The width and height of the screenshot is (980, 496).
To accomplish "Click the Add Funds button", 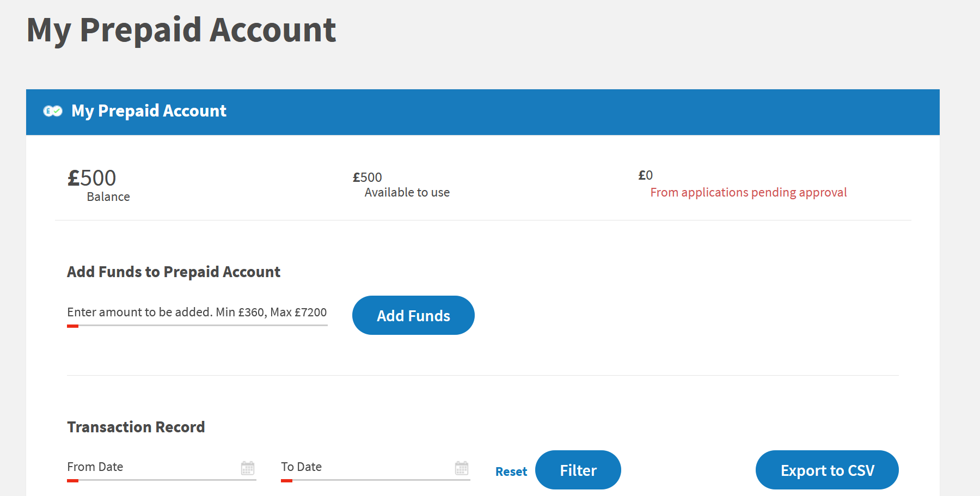I will [x=413, y=315].
